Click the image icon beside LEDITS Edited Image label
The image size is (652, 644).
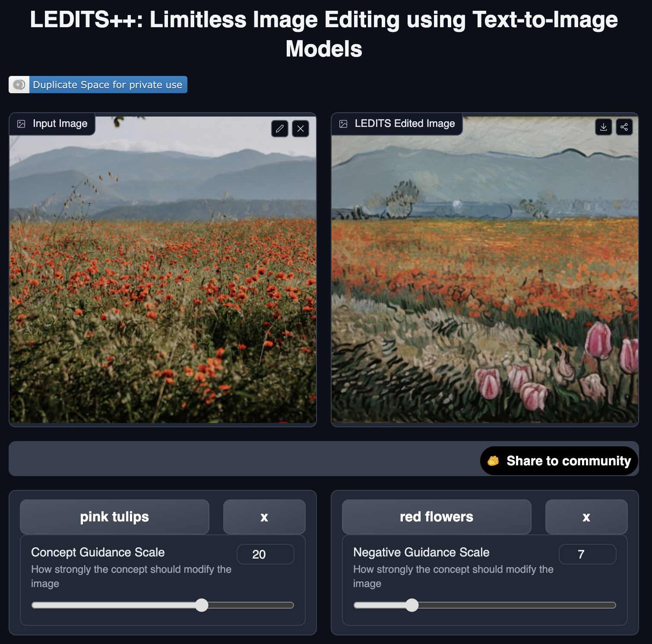click(x=343, y=124)
